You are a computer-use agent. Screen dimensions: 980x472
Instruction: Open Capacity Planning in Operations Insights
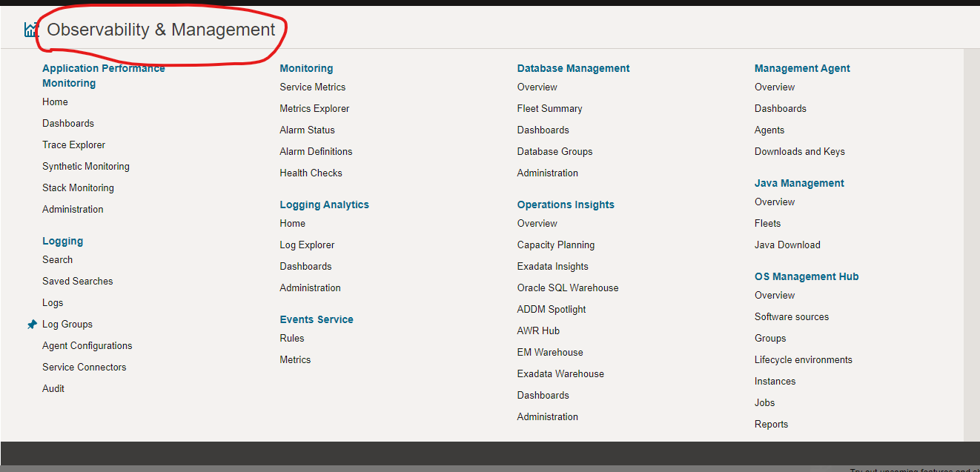(555, 245)
